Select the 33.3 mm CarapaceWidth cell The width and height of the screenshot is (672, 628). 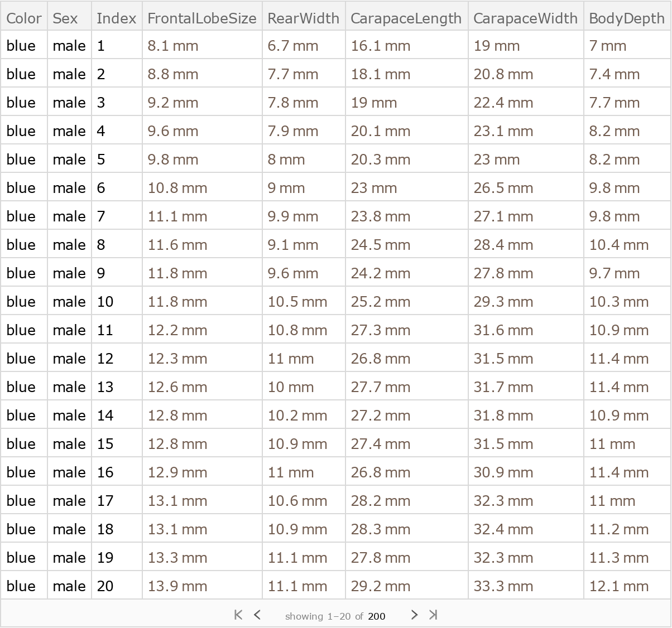503,586
